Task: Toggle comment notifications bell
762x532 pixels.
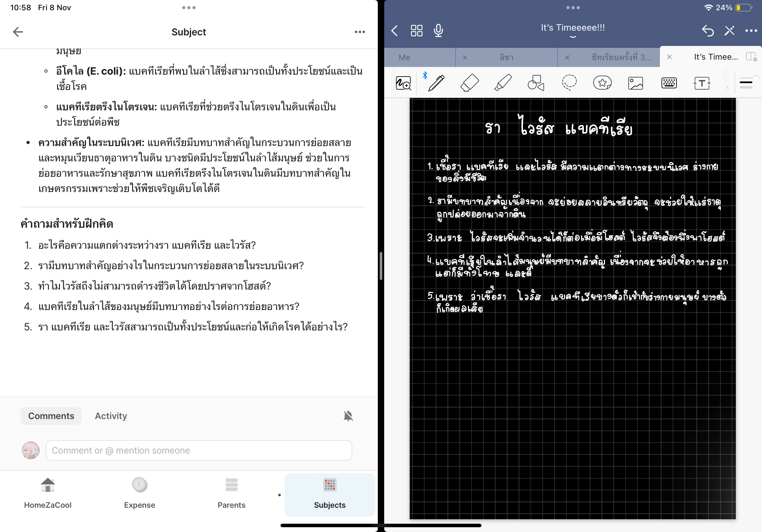Action: 348,416
